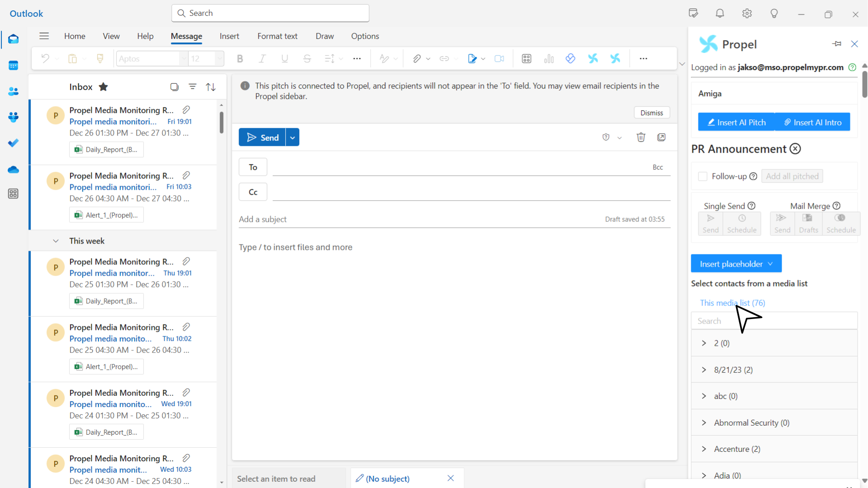
Task: Click the inbox list scrollbar thumb
Action: (222, 122)
